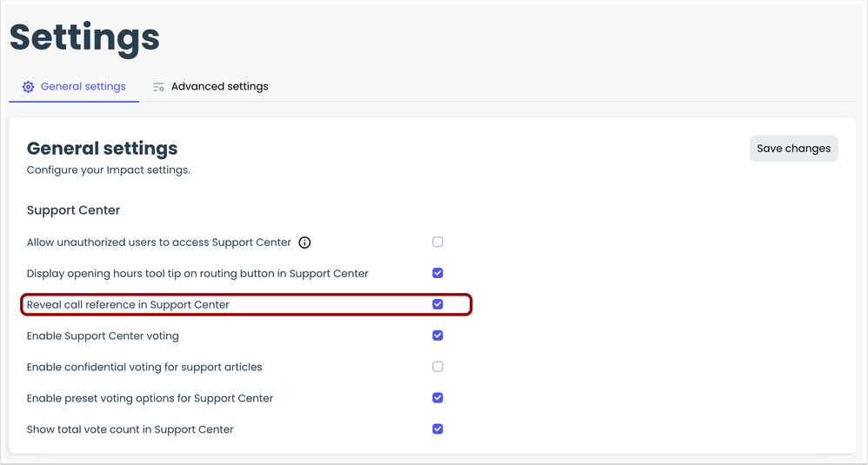Click 'Enable confidential voting for support articles' label

(144, 367)
